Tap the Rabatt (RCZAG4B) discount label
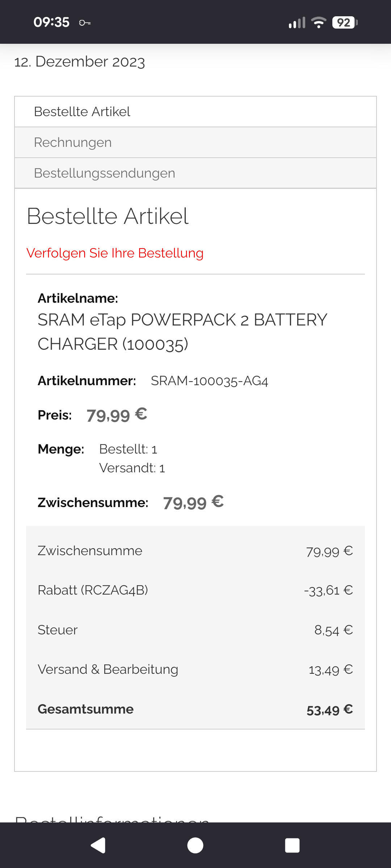Image resolution: width=391 pixels, height=868 pixels. tap(93, 590)
